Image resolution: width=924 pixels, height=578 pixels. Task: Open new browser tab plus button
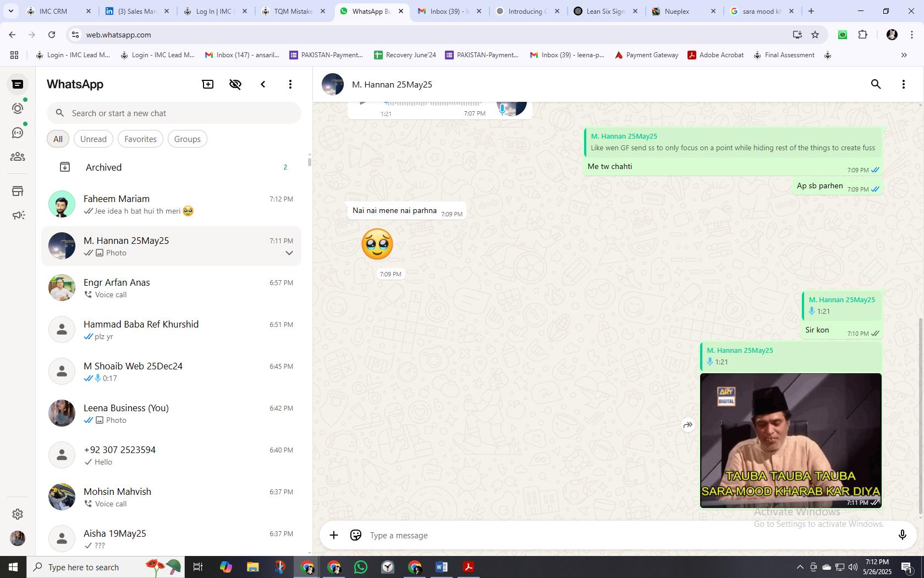click(x=811, y=11)
